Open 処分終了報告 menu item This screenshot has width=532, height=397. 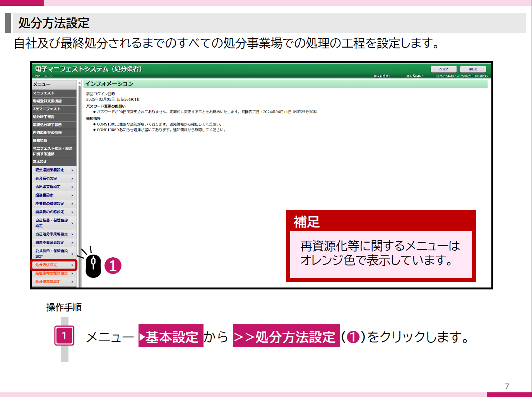[54, 117]
